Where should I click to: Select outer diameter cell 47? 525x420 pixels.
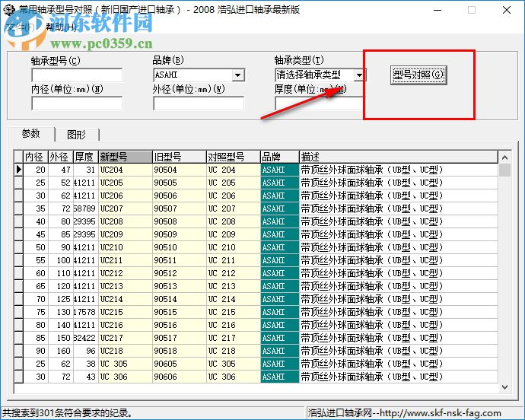(x=61, y=170)
